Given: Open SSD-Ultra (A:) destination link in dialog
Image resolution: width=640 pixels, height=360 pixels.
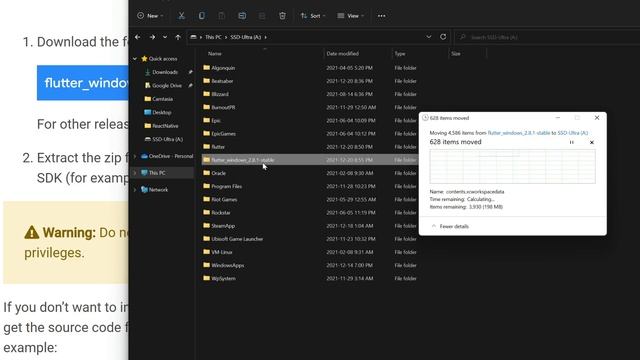Looking at the screenshot, I should [x=573, y=133].
